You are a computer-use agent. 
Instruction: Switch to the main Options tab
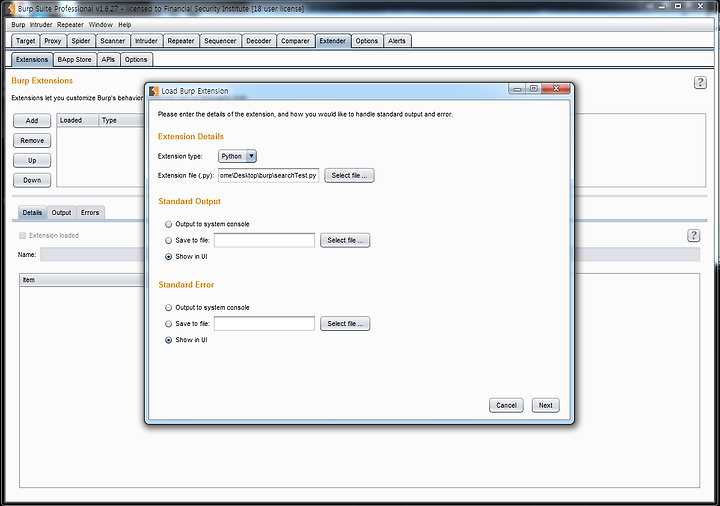(x=366, y=41)
